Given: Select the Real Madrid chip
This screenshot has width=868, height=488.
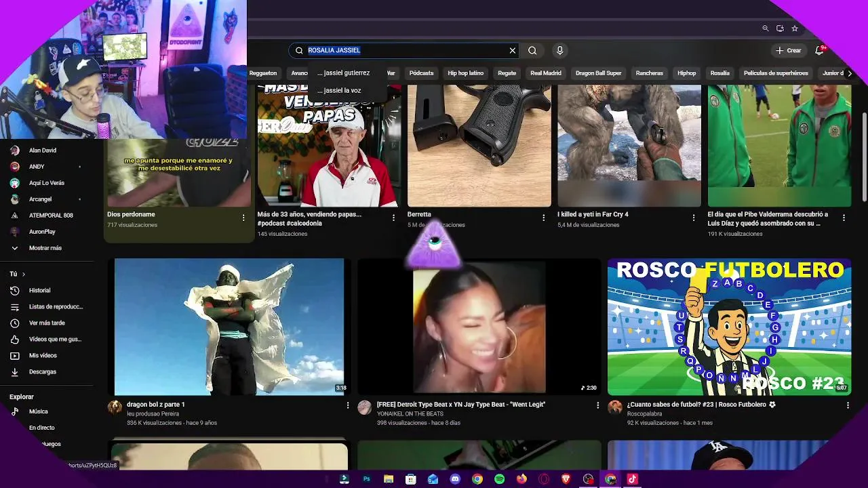Looking at the screenshot, I should 546,73.
